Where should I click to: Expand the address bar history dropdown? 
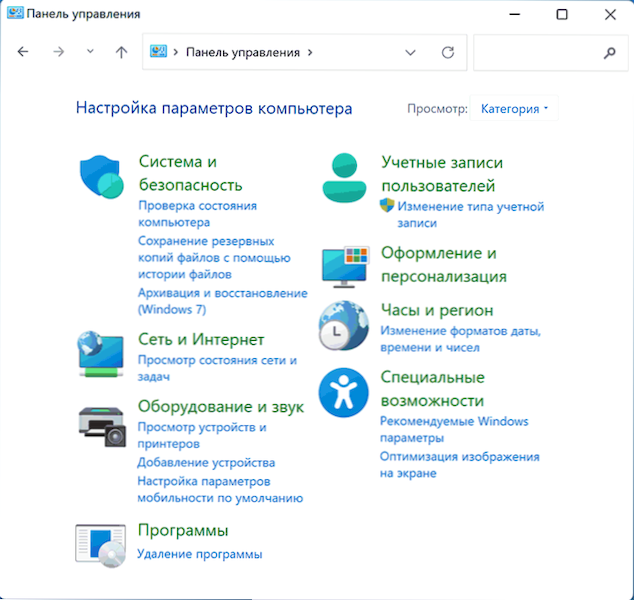click(x=410, y=53)
